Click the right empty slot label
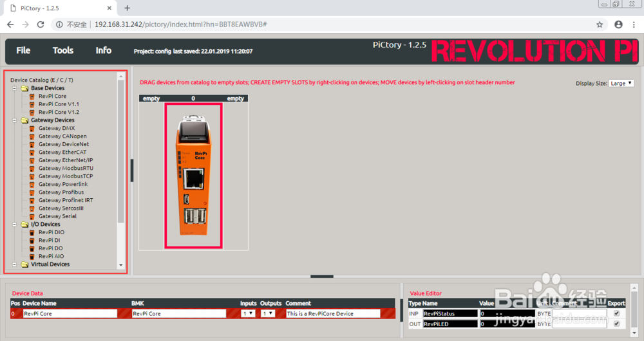Screen dimensions: 644x341 click(235, 98)
